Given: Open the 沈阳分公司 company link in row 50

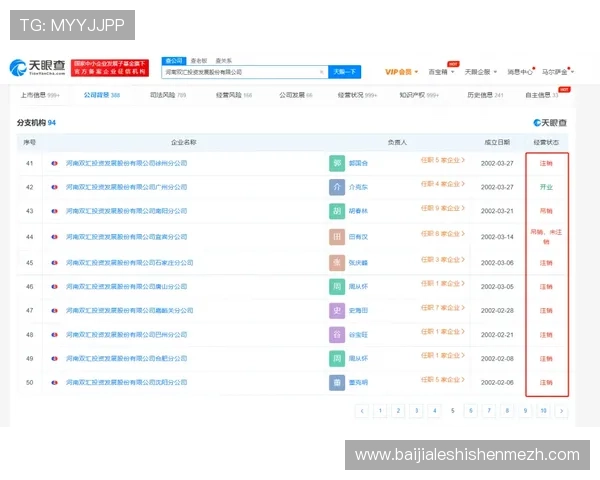Looking at the screenshot, I should (126, 382).
